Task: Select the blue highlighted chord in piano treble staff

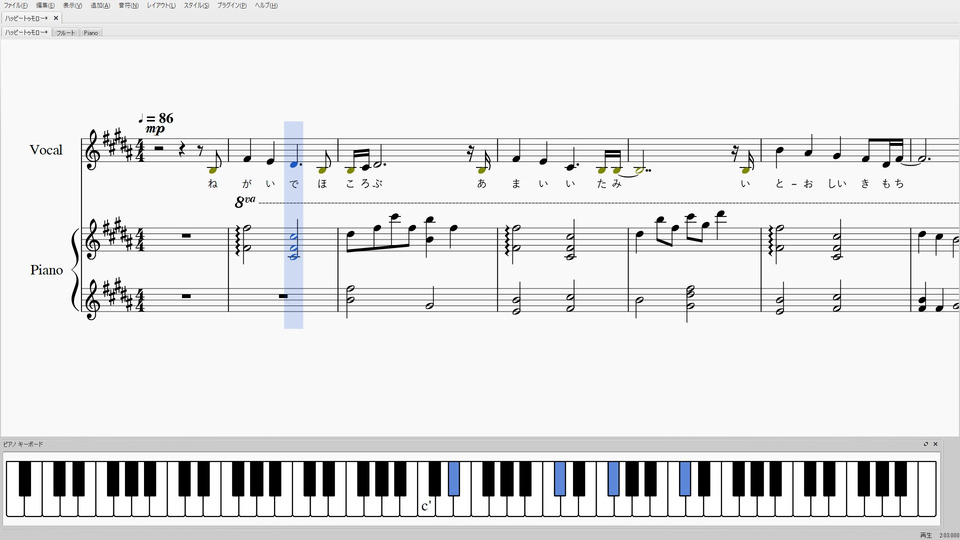Action: [294, 247]
